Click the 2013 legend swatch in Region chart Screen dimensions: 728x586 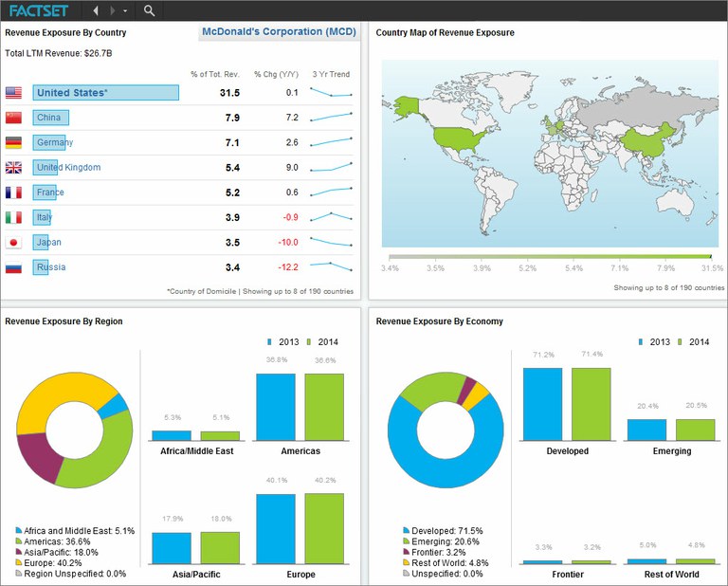point(269,342)
